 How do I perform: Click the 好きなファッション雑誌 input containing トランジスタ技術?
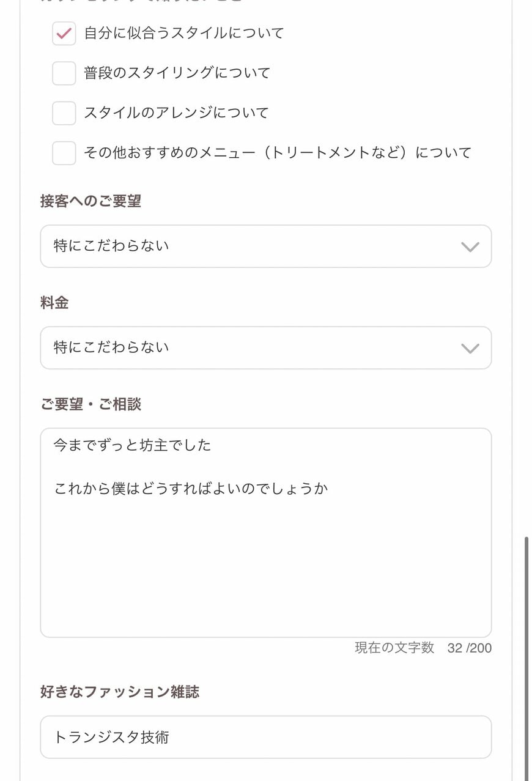265,737
